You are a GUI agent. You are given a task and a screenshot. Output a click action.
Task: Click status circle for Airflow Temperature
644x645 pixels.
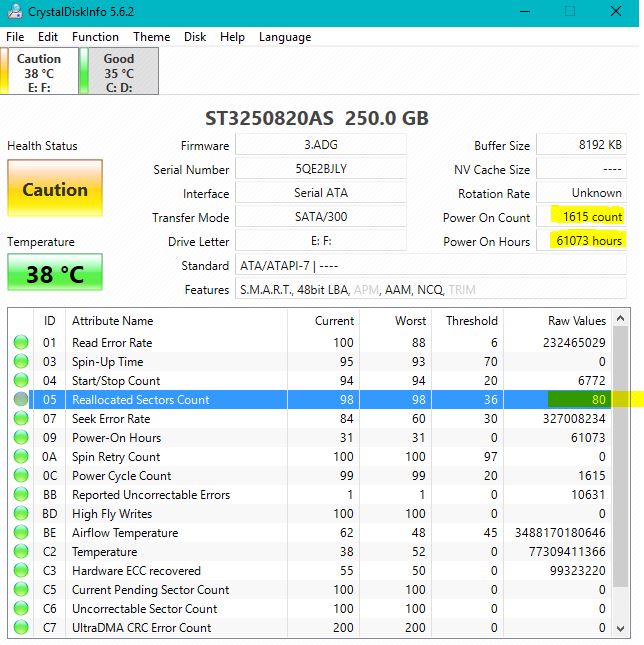coord(21,532)
